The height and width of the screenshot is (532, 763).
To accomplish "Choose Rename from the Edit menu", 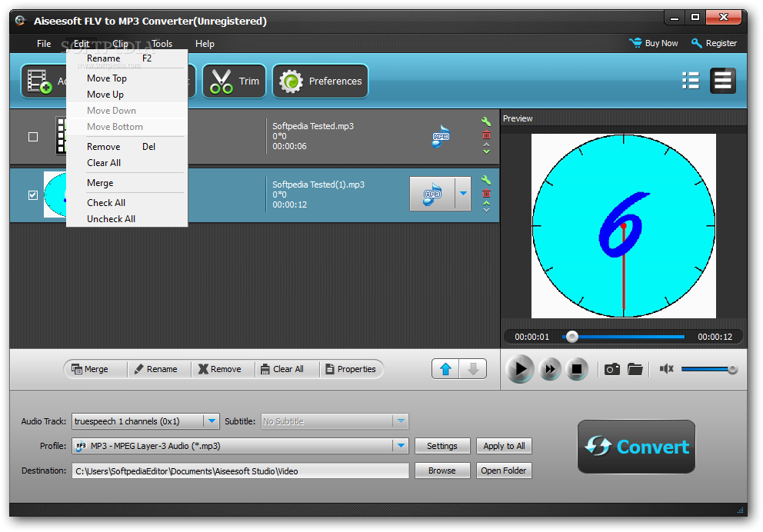I will (127, 58).
